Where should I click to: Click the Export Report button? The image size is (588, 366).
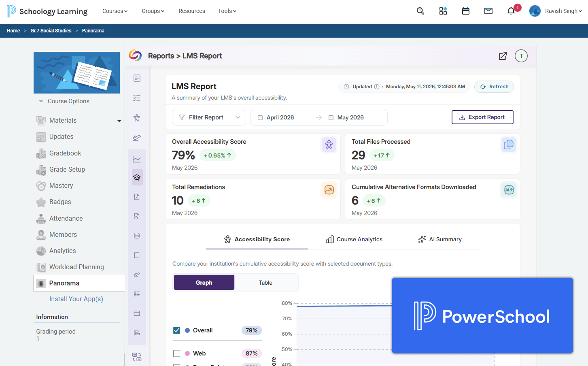[x=482, y=117]
